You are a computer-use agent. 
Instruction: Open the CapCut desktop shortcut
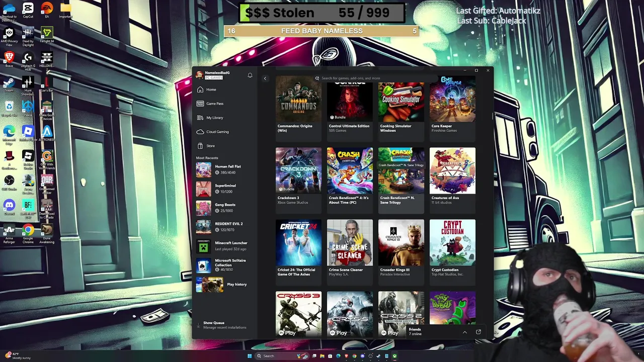pos(28,11)
